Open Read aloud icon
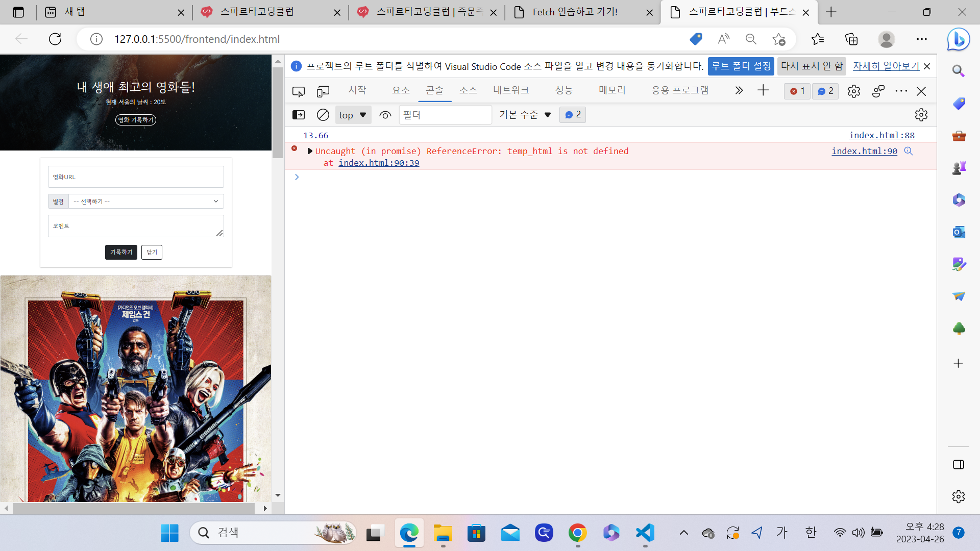The width and height of the screenshot is (980, 551). point(724,39)
